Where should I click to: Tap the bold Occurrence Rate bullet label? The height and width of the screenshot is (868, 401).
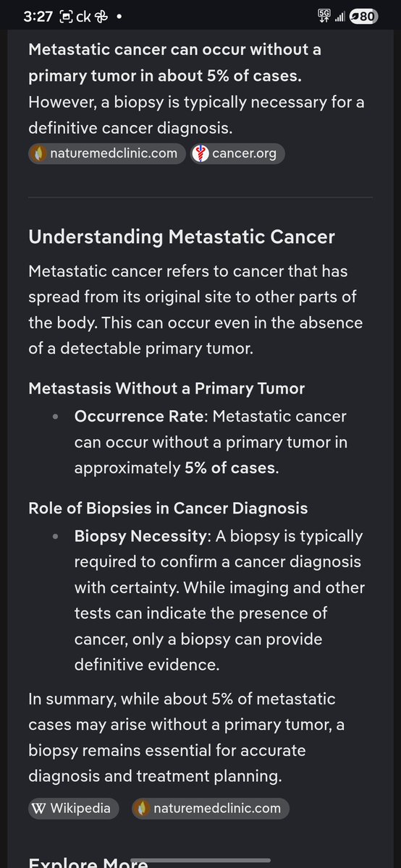[140, 417]
